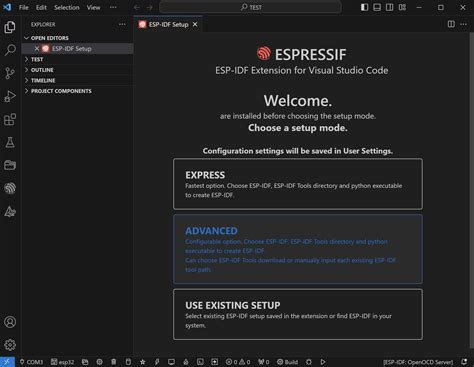The image size is (474, 367).
Task: Open notifications bell in status bar
Action: [x=464, y=362]
